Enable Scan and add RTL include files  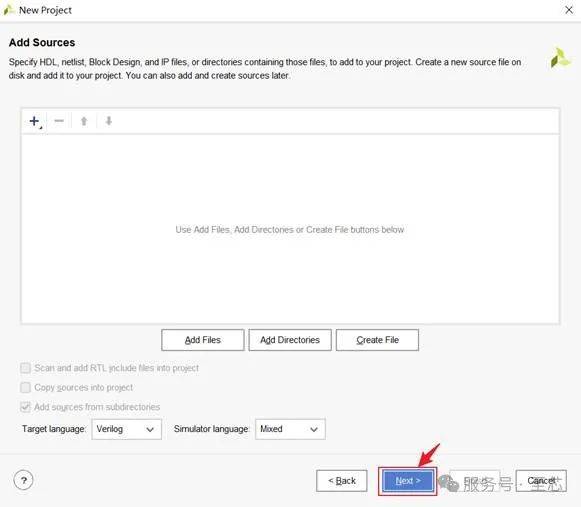[25, 368]
